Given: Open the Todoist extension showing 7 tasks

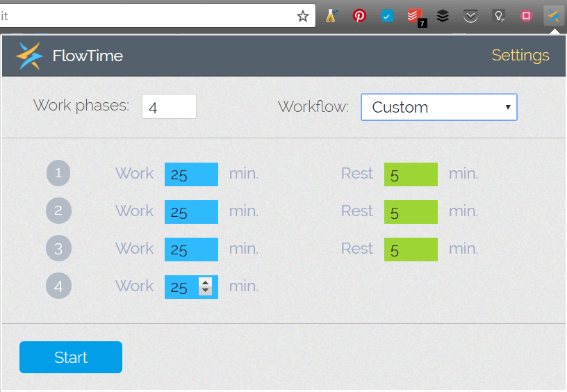Looking at the screenshot, I should pos(416,17).
